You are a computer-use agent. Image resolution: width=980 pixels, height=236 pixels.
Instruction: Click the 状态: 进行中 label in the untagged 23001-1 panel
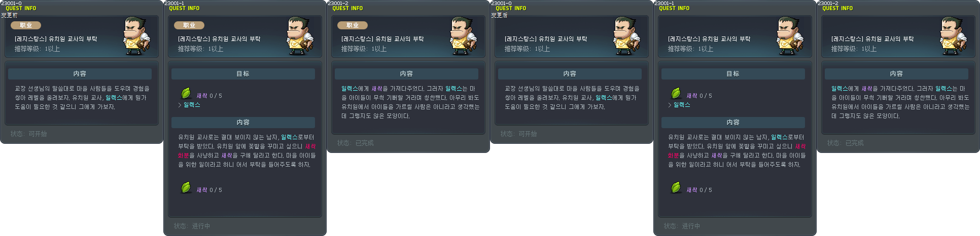coord(682,226)
